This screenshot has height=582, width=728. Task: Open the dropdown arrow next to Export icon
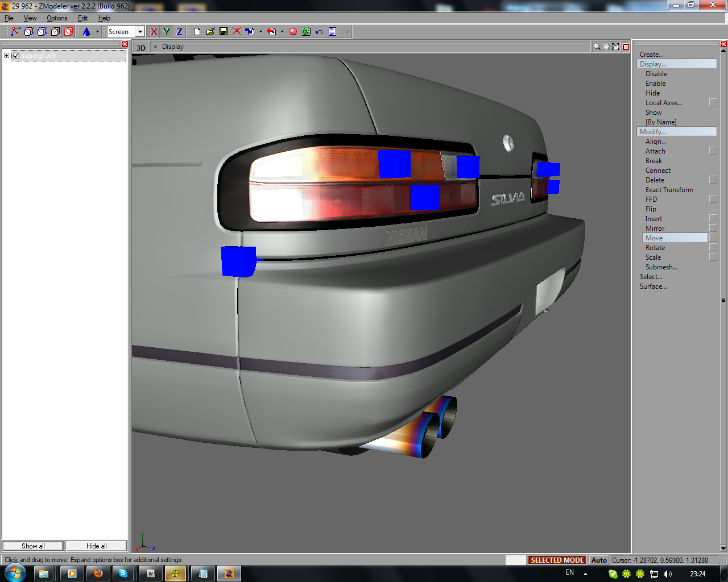pyautogui.click(x=282, y=32)
